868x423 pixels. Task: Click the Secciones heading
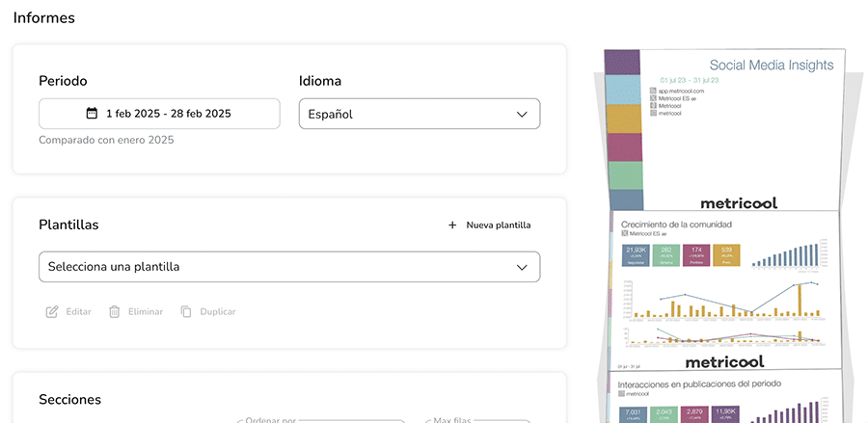(69, 399)
